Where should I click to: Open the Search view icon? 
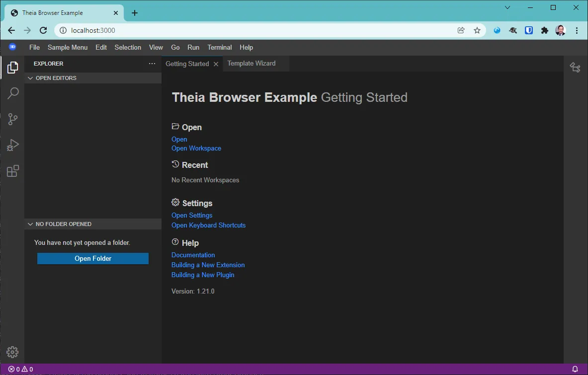[13, 93]
